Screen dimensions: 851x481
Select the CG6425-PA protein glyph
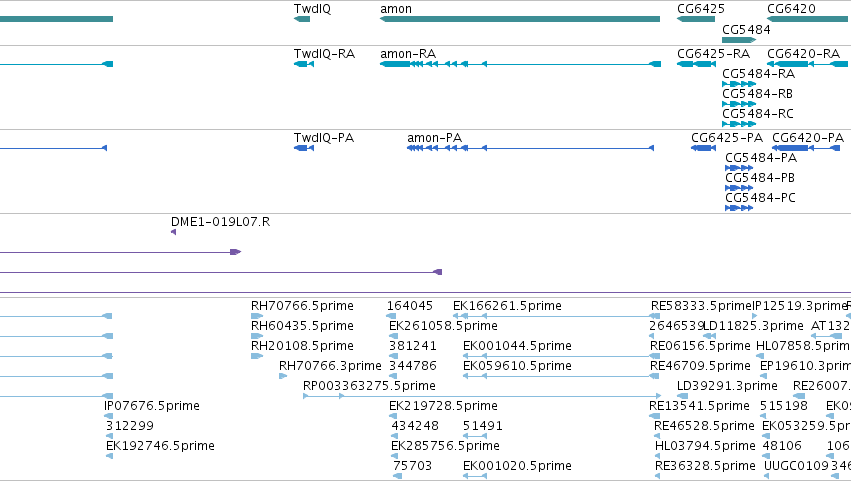703,148
